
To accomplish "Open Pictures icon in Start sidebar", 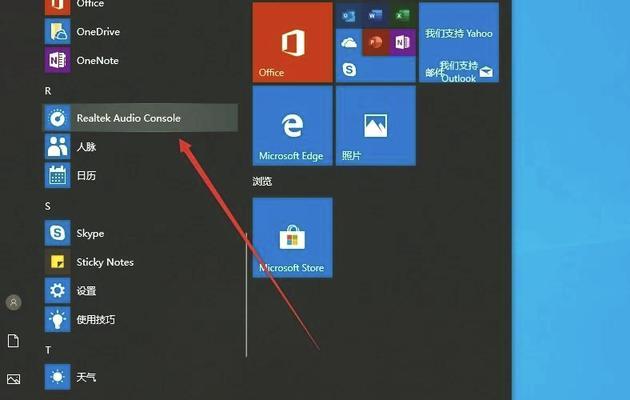I will tap(13, 379).
